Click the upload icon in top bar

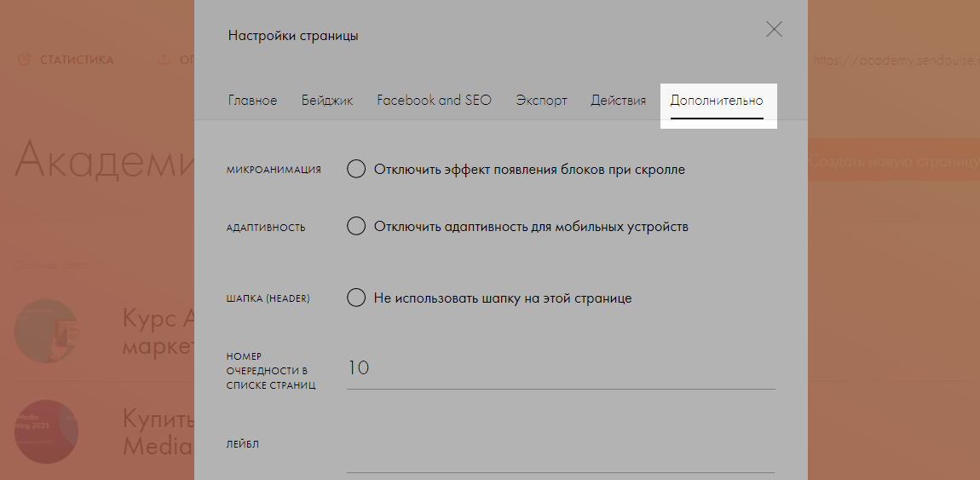point(164,60)
